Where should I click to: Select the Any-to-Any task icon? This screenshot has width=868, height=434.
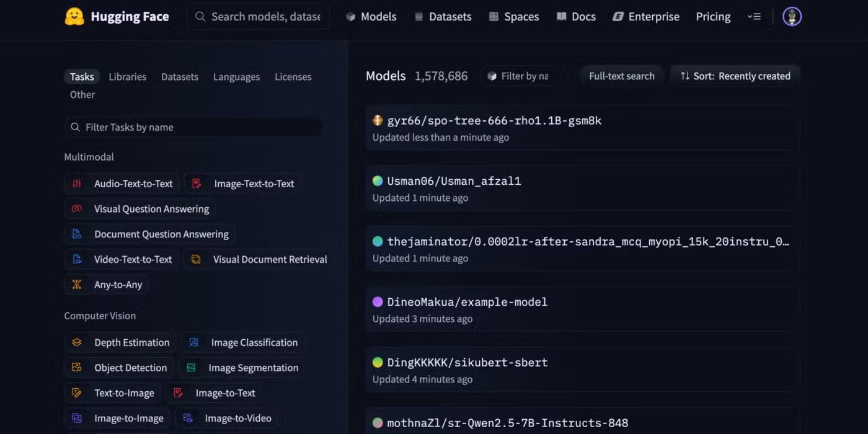77,285
